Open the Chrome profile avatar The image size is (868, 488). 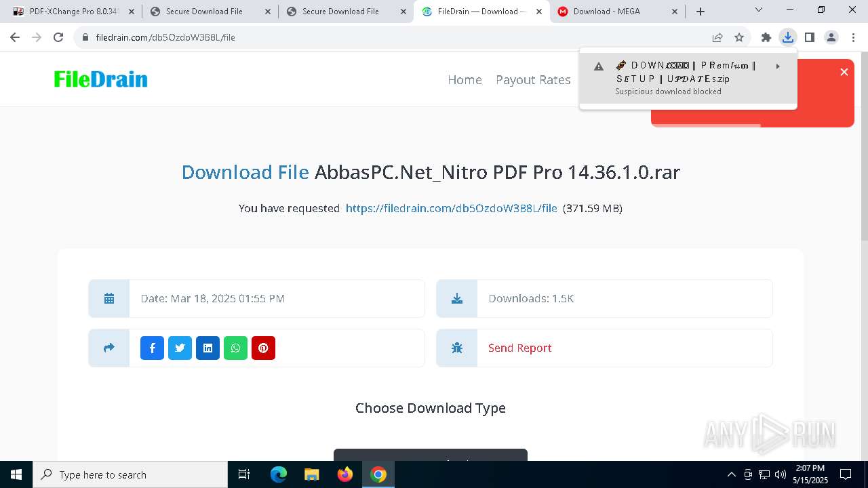831,37
